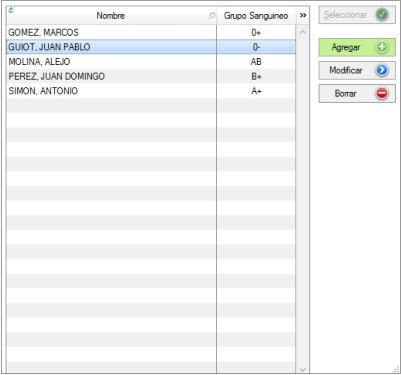Expand hidden columns with the double chevron
Image resolution: width=401 pixels, height=375 pixels.
(303, 15)
